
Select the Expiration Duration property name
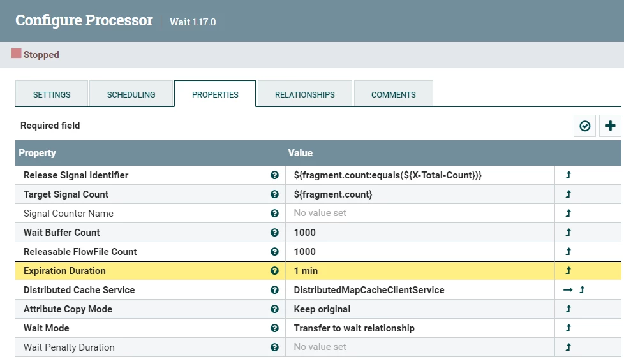click(64, 270)
